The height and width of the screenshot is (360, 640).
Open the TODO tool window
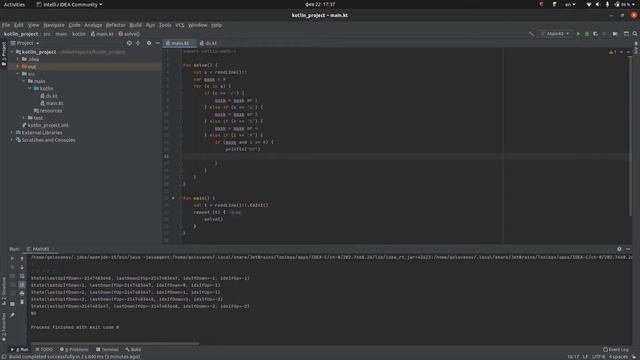(x=44, y=349)
